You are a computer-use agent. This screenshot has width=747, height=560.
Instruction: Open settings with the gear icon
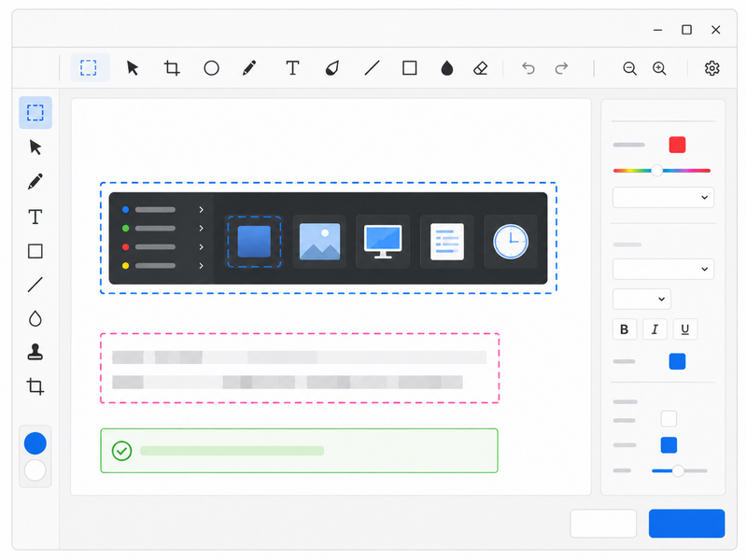712,68
